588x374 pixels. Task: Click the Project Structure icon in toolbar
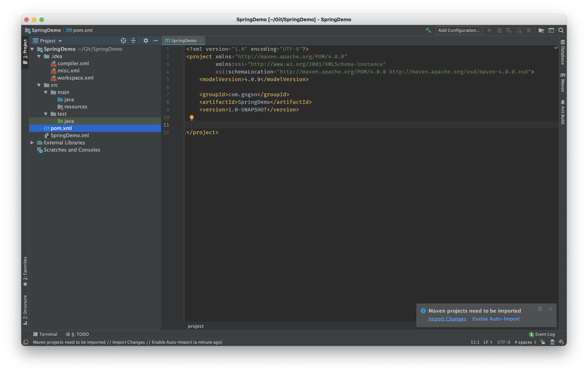coord(541,30)
